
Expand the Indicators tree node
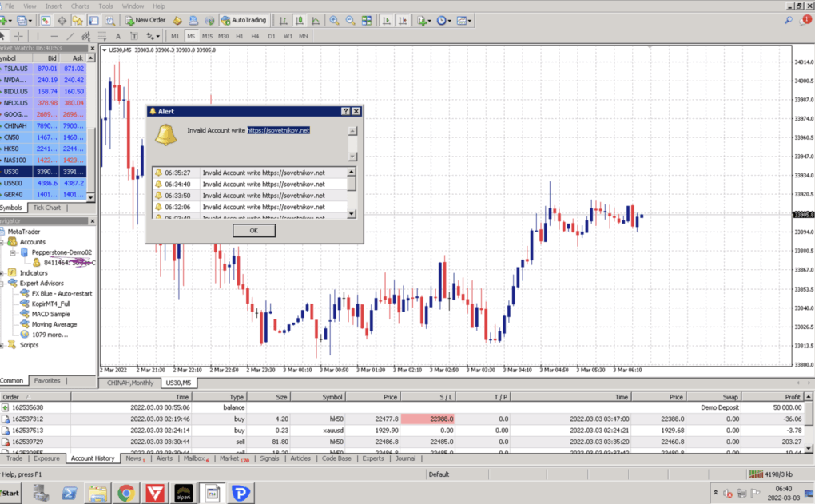[2, 273]
